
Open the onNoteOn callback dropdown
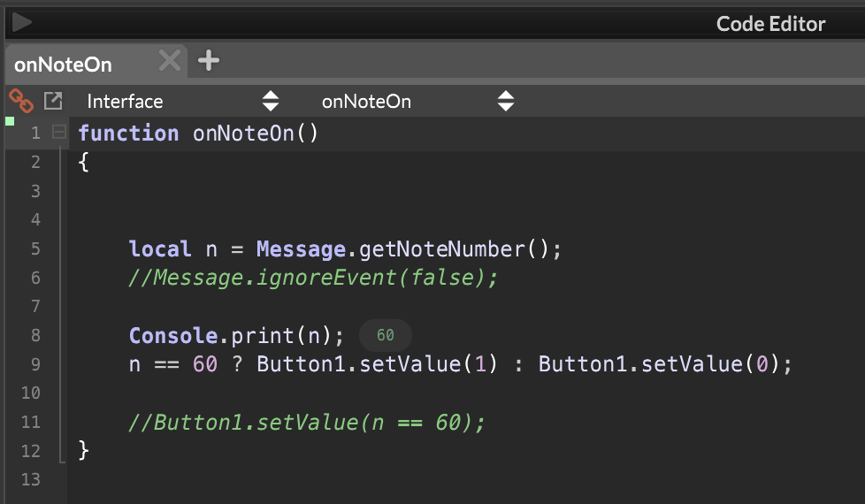(x=417, y=101)
